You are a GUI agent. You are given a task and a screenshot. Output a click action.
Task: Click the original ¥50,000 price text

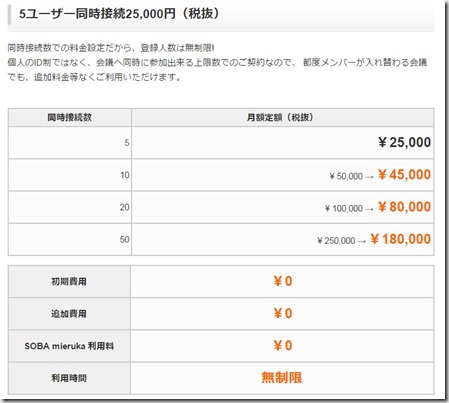click(346, 176)
